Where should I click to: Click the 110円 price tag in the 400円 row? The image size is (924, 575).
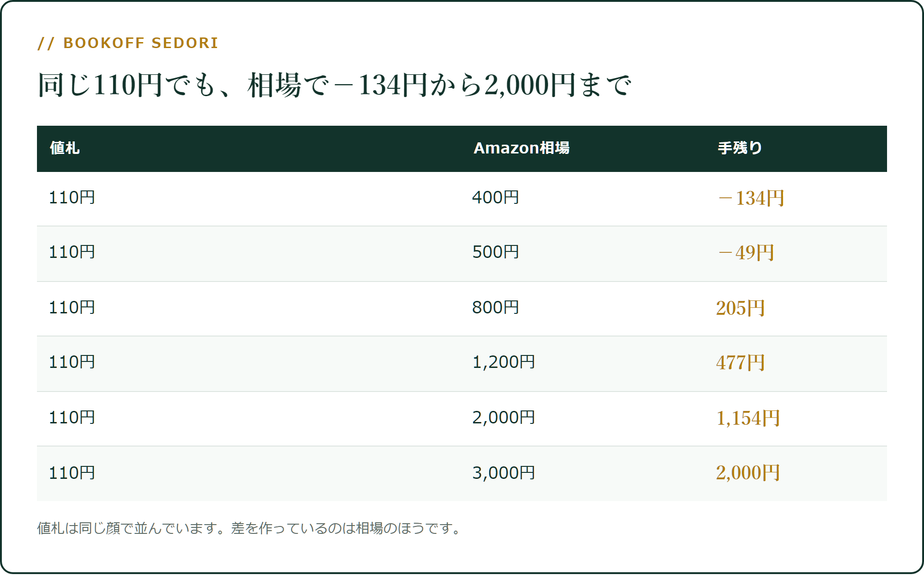pos(72,197)
